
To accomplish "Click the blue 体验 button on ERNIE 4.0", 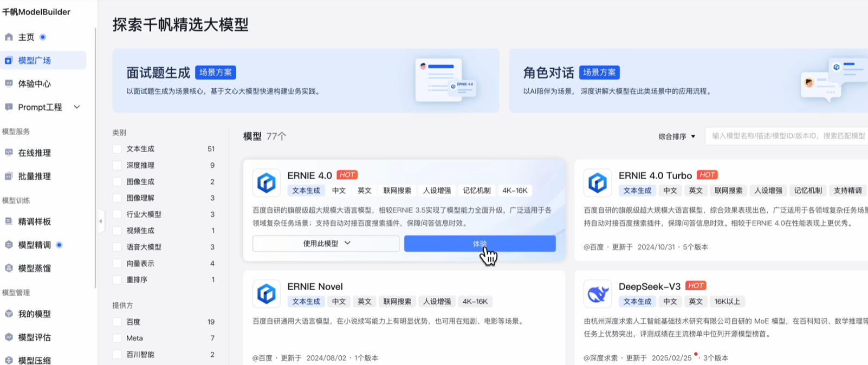I will click(x=480, y=244).
